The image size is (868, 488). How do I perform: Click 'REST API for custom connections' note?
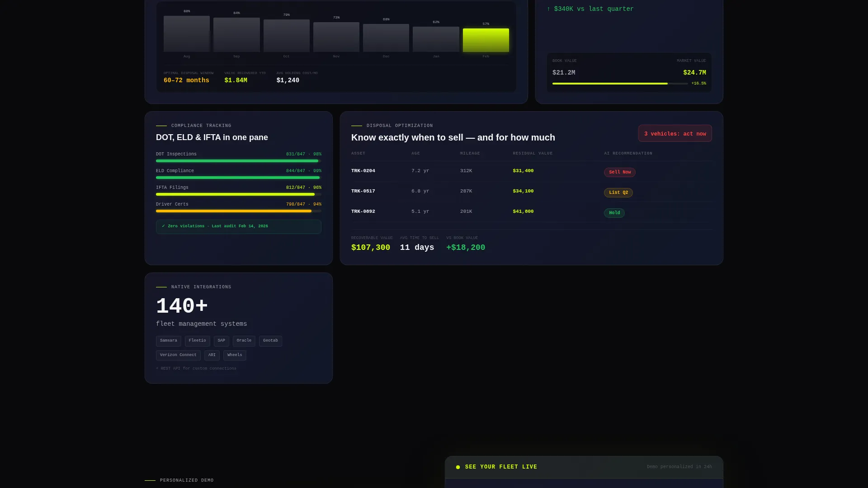(x=196, y=369)
